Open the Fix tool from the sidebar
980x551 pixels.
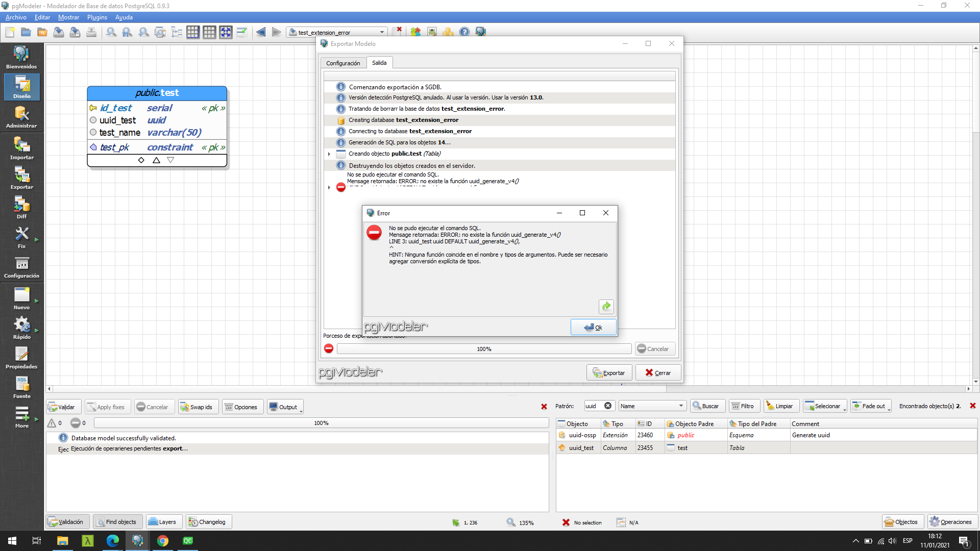[x=21, y=236]
